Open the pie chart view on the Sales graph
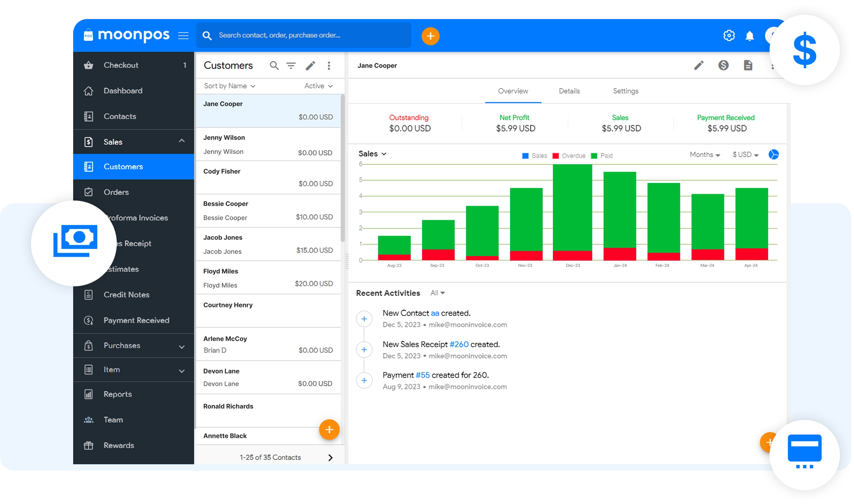 tap(773, 154)
